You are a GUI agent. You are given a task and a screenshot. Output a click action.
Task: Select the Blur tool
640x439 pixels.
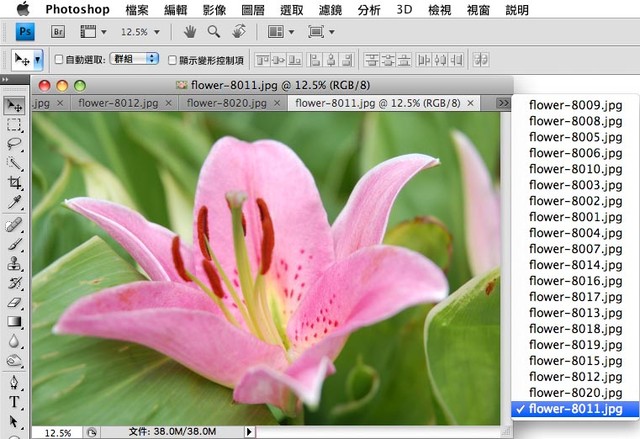[15, 341]
